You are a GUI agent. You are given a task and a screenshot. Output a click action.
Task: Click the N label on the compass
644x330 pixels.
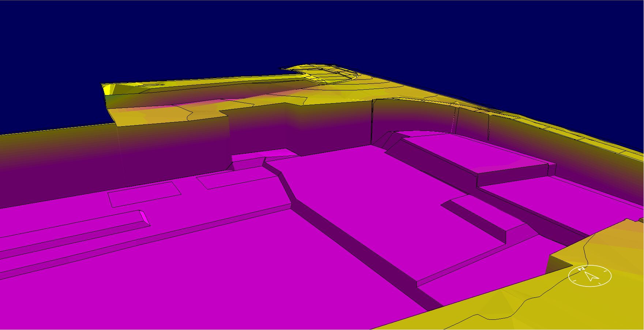581,269
